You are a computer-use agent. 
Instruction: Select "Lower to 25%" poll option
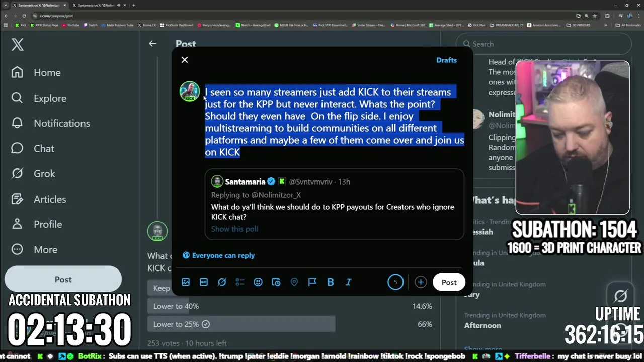click(290, 324)
